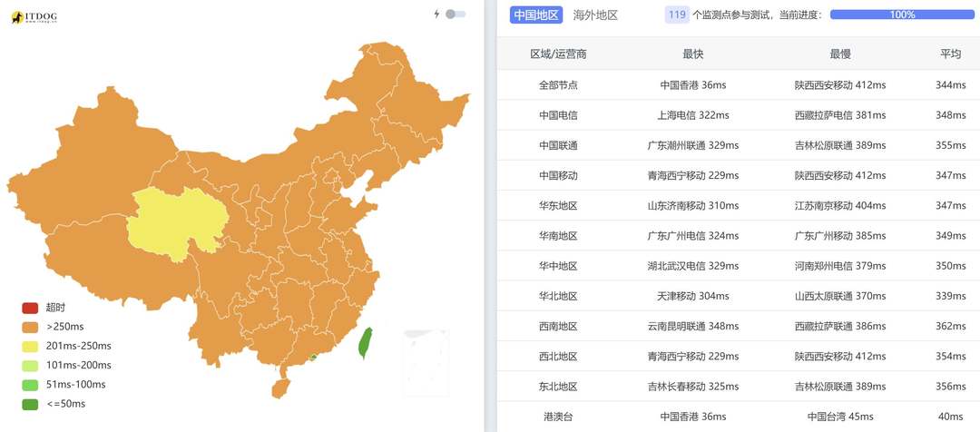This screenshot has width=980, height=432.
Task: Click the red 超时 legend swatch
Action: pyautogui.click(x=30, y=308)
